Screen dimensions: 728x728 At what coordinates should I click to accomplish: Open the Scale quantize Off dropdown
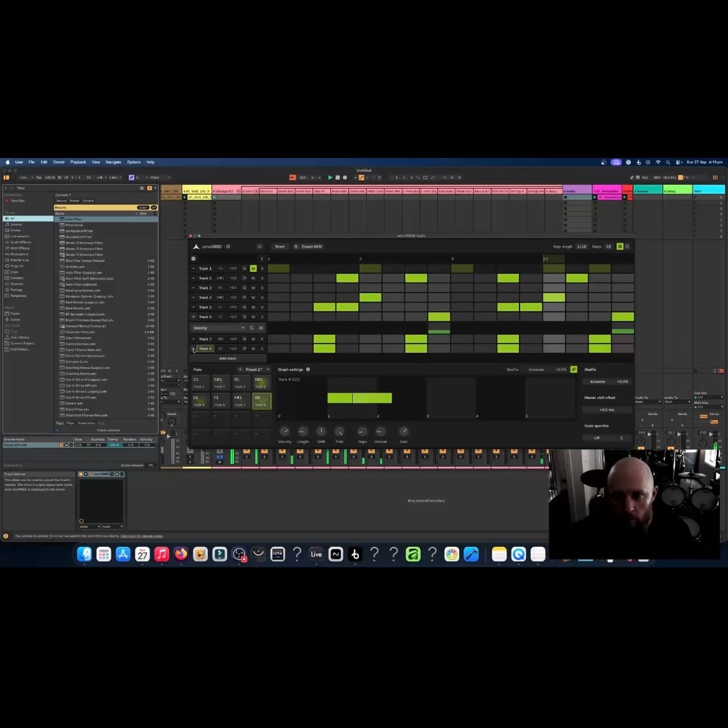(x=597, y=438)
